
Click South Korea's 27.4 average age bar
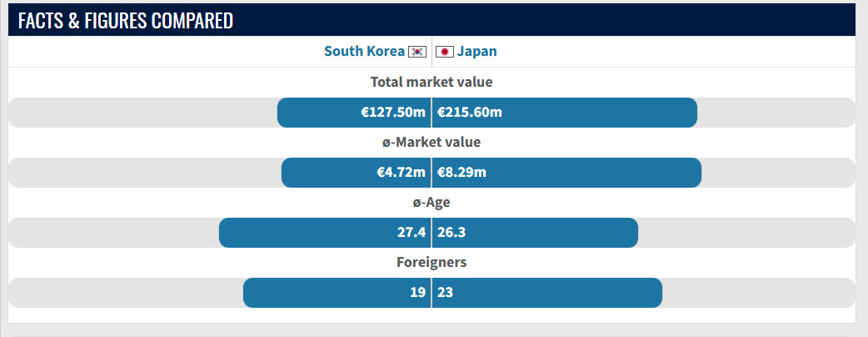click(325, 233)
